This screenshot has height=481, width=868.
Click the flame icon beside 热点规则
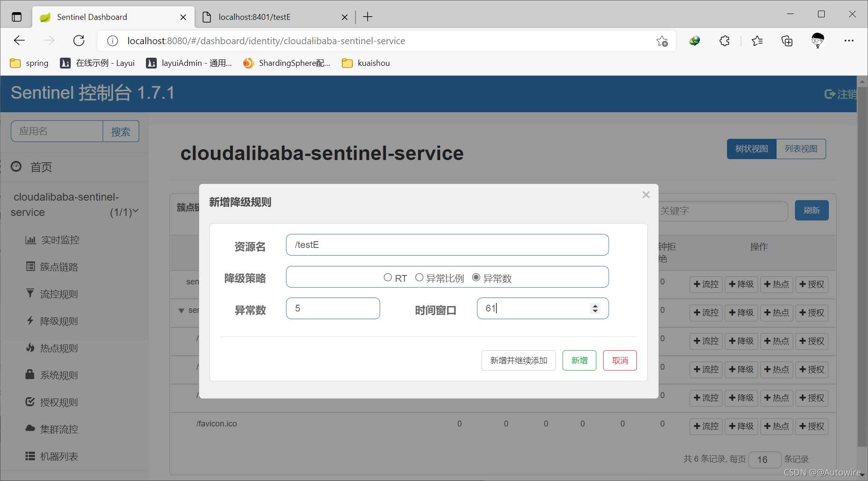click(30, 348)
